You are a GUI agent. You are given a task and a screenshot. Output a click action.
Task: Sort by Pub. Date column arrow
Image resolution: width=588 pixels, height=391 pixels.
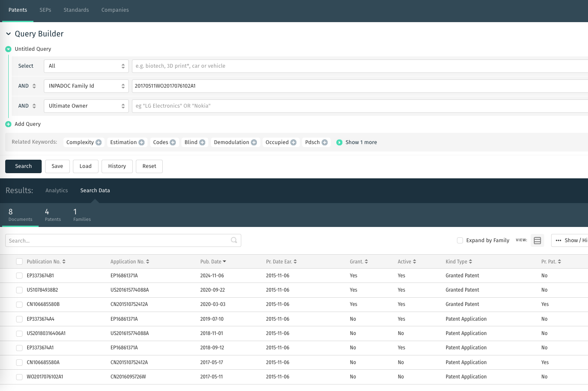click(x=224, y=262)
